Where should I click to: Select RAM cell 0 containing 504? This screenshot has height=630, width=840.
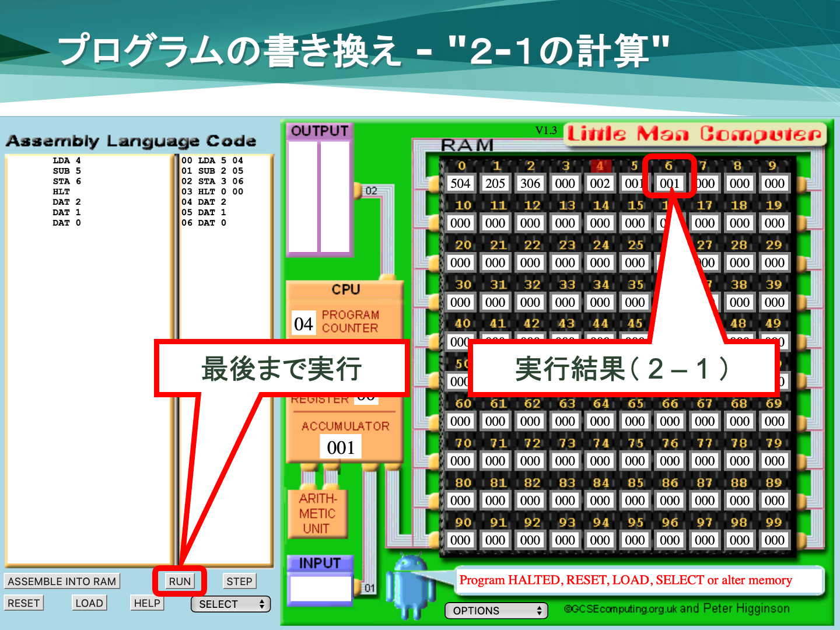tap(460, 184)
